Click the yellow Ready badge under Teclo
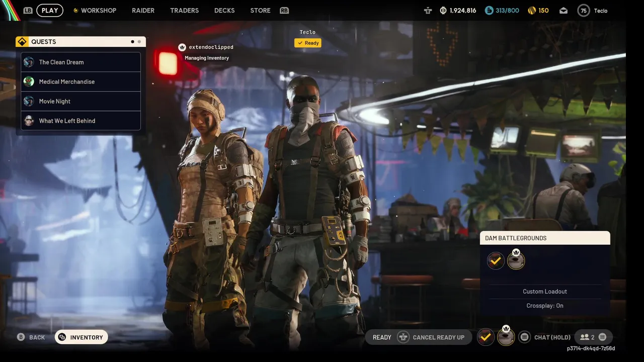The width and height of the screenshot is (644, 362). click(x=308, y=43)
